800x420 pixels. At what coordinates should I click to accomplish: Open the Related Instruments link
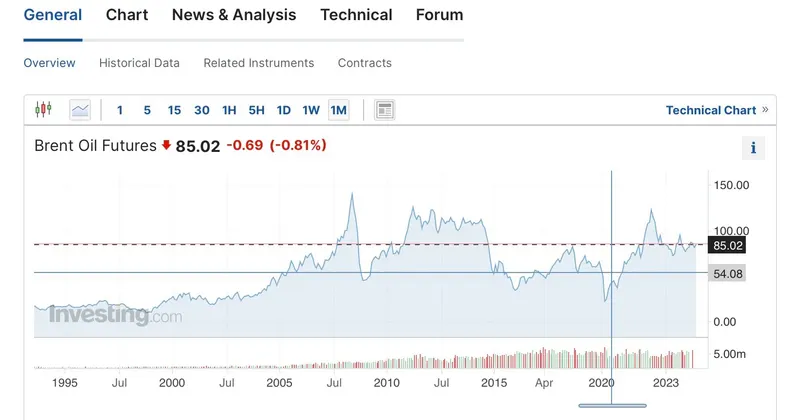(x=258, y=63)
